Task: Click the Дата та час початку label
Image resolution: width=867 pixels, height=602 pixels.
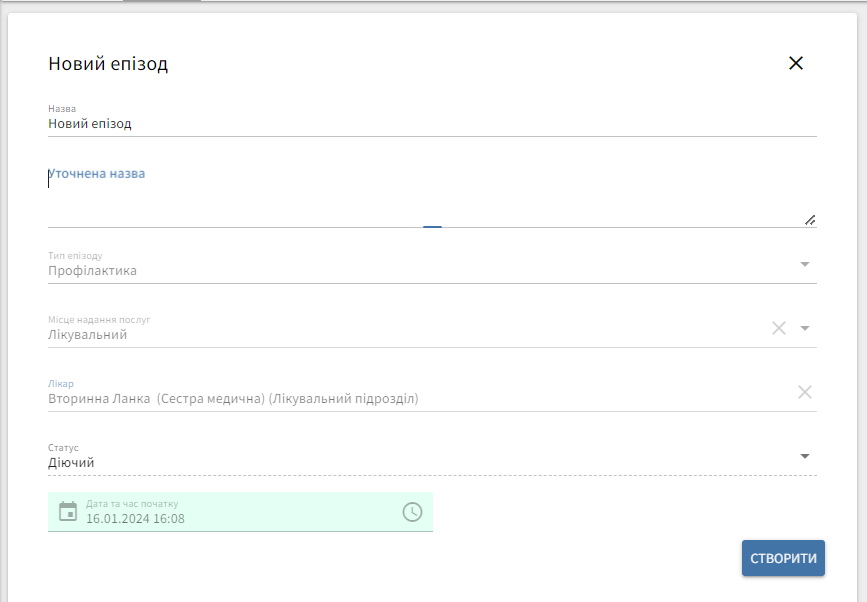Action: click(x=132, y=504)
